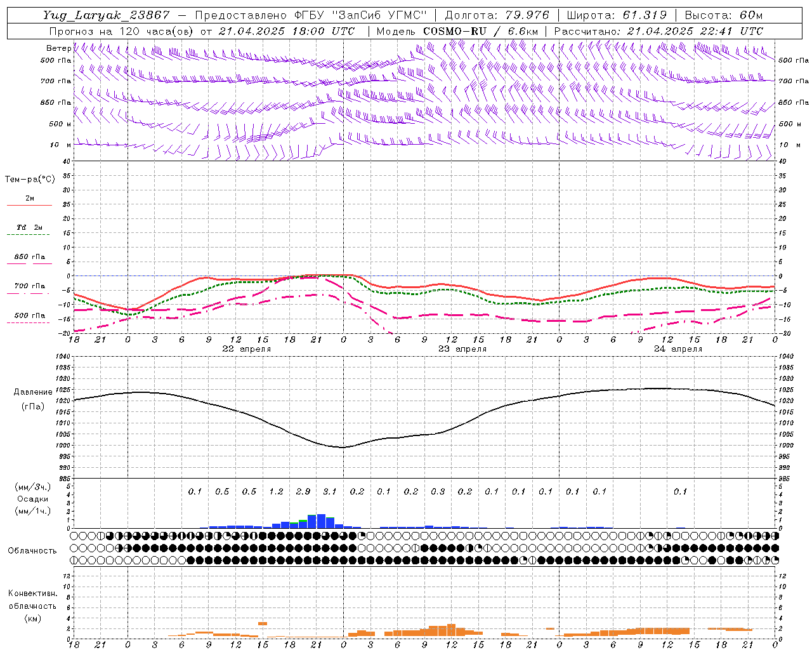Click the legend line sample under Td 2м

(29, 235)
